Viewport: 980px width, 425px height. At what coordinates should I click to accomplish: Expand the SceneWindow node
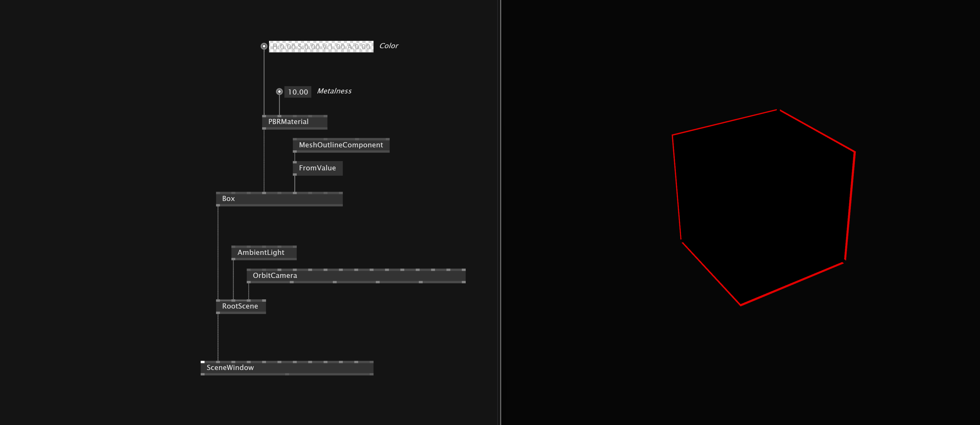tap(230, 368)
